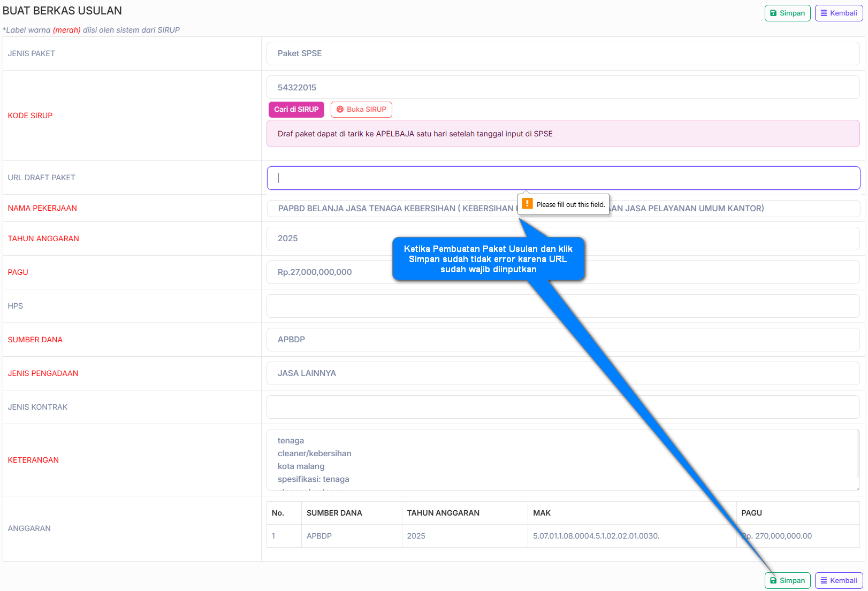Select the Jenis Paket field
Image resolution: width=868 pixels, height=591 pixels.
[563, 53]
